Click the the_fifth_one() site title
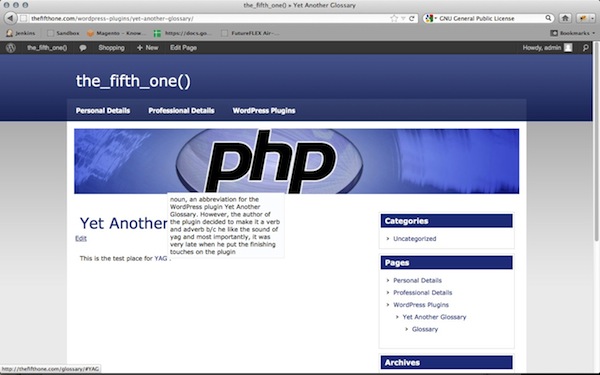 point(133,81)
